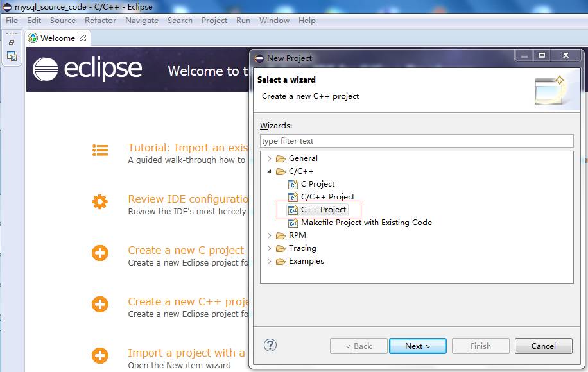
Task: Click the C/C++ Project wizard icon
Action: click(x=293, y=197)
